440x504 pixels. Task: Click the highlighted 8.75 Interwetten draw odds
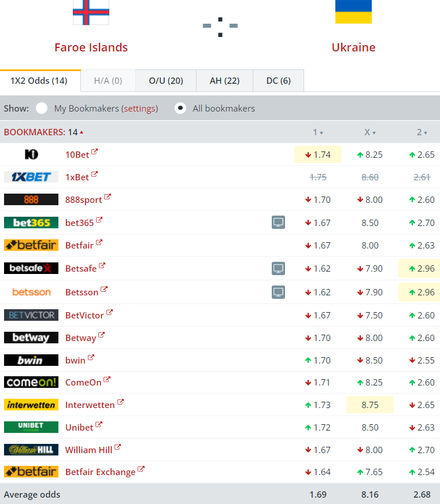pos(370,405)
